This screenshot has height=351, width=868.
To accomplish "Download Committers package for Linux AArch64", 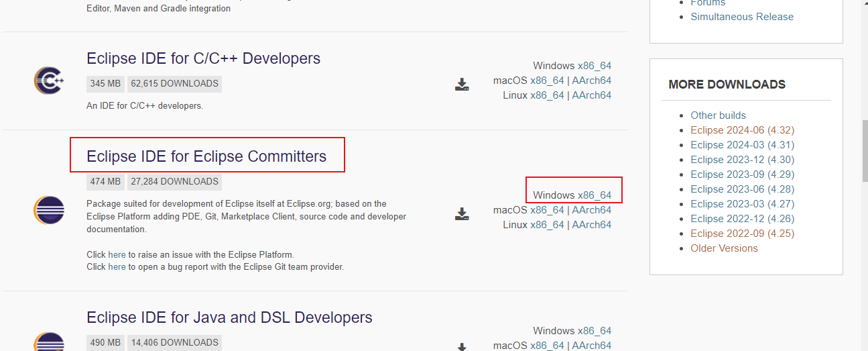I will click(591, 225).
